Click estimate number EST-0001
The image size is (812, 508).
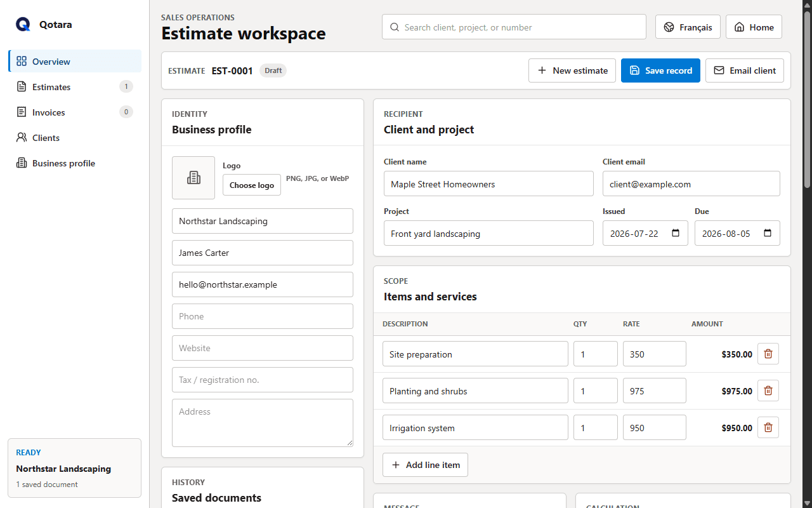coord(232,70)
